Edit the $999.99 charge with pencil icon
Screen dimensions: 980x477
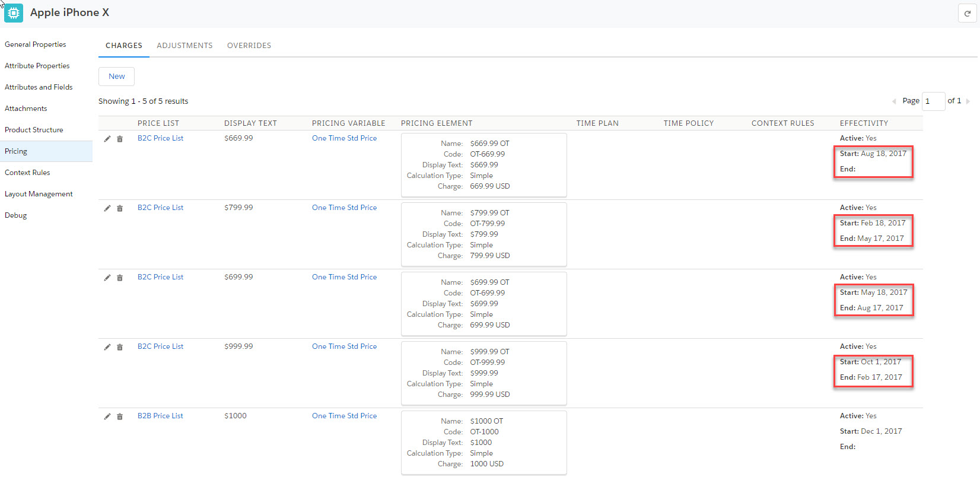coord(107,347)
